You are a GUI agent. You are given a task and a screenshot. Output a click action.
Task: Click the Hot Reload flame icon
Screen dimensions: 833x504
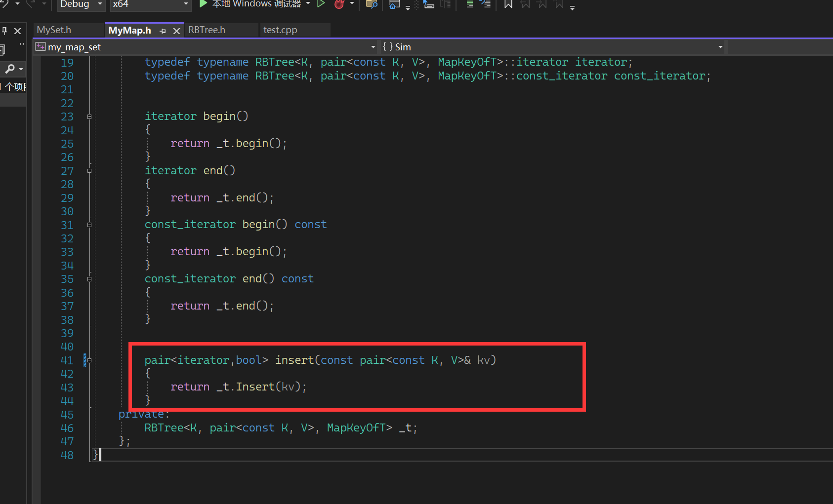tap(339, 4)
